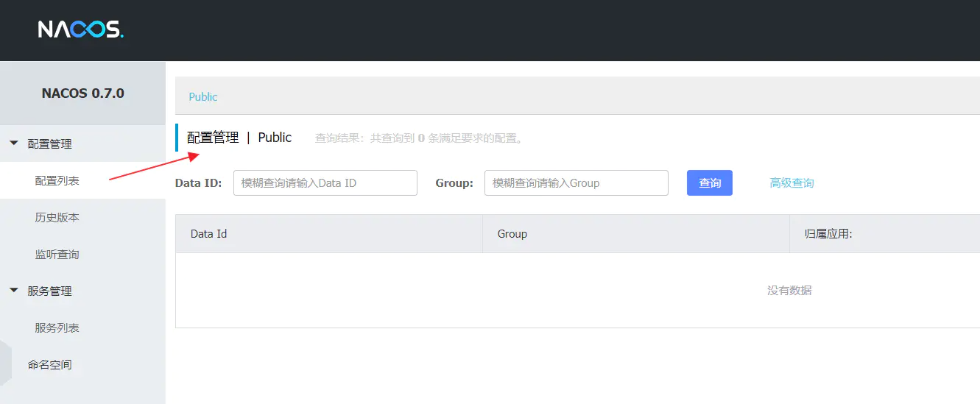The image size is (980, 404).
Task: Open 历史版本 in the sidebar
Action: (57, 218)
